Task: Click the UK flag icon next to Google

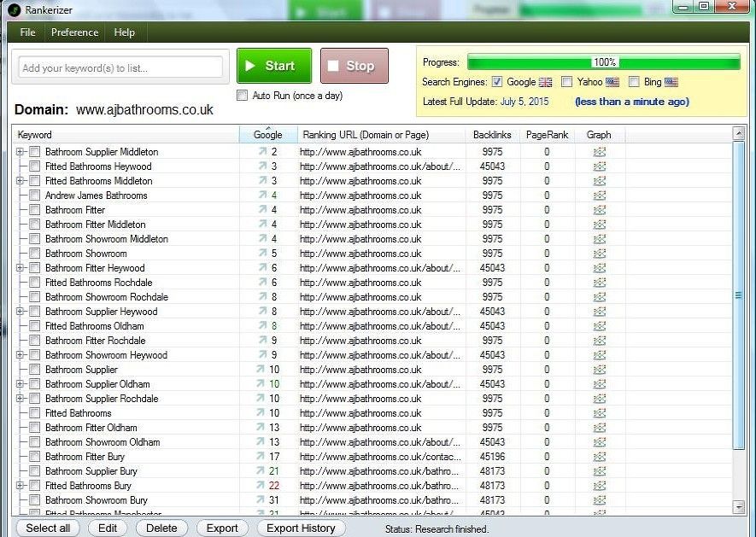Action: point(545,82)
